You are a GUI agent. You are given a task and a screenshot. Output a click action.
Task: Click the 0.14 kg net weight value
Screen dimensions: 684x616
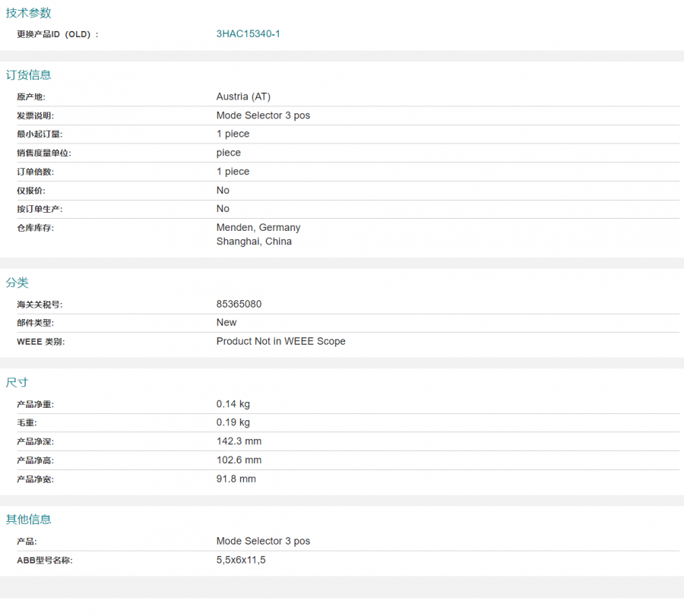click(x=233, y=404)
